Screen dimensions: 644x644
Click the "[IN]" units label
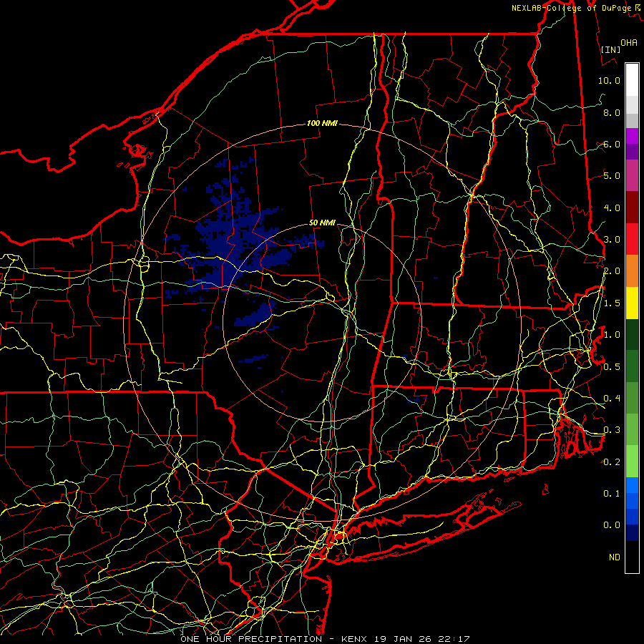pyautogui.click(x=611, y=49)
